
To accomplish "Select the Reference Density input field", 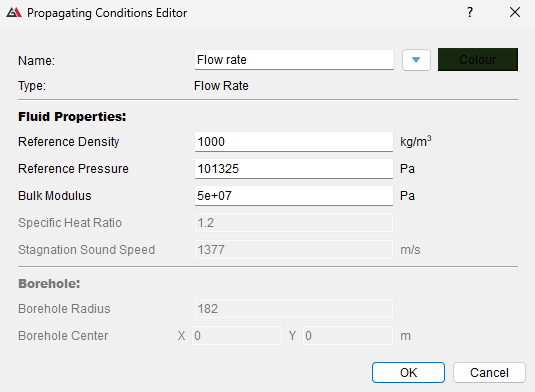I will coord(294,142).
